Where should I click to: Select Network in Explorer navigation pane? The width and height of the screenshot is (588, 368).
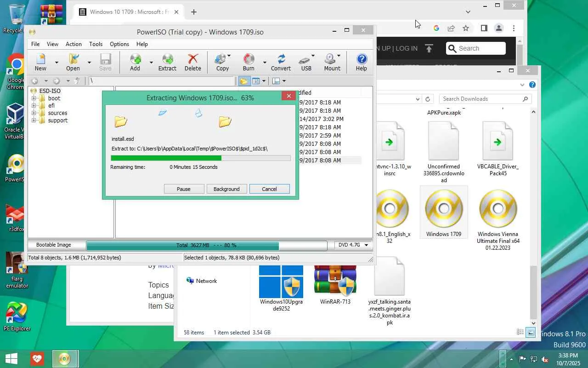[x=202, y=281]
